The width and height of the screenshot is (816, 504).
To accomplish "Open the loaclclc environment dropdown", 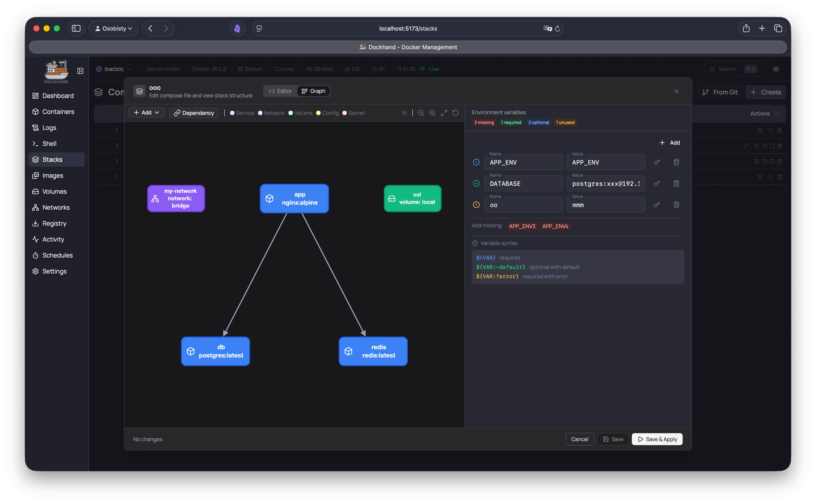I will (x=113, y=69).
